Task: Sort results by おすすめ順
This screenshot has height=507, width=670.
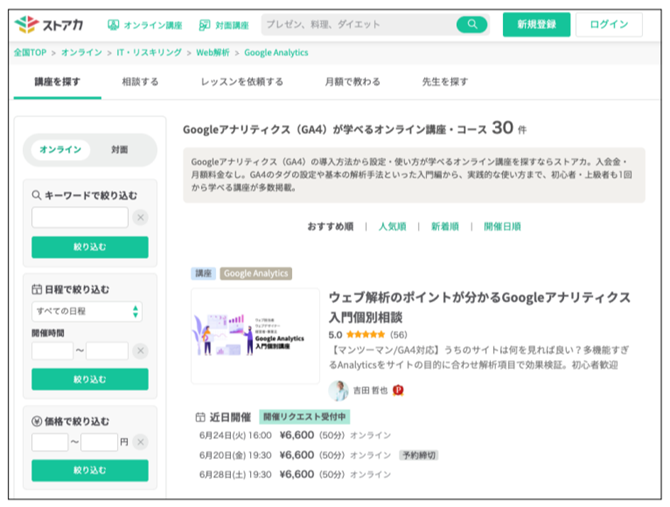Action: (x=330, y=226)
